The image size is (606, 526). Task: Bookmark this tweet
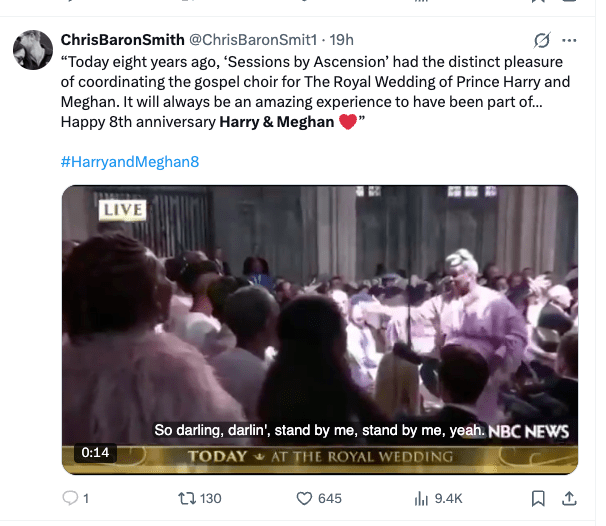point(538,499)
